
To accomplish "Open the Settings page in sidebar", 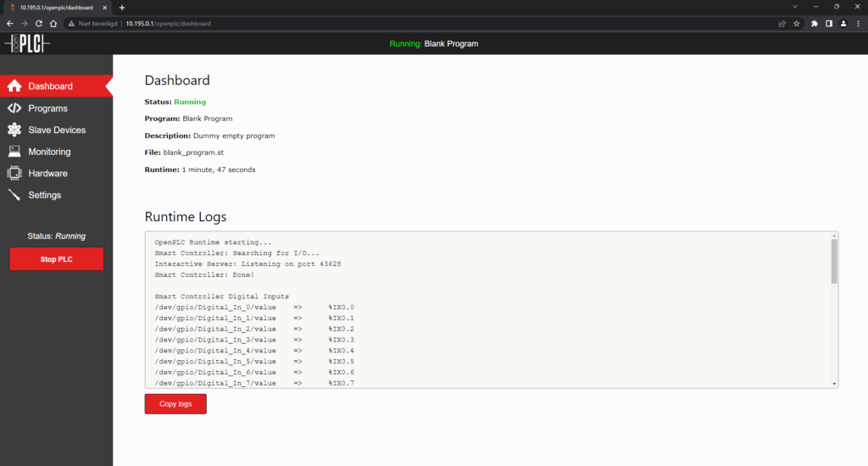I will click(x=44, y=195).
